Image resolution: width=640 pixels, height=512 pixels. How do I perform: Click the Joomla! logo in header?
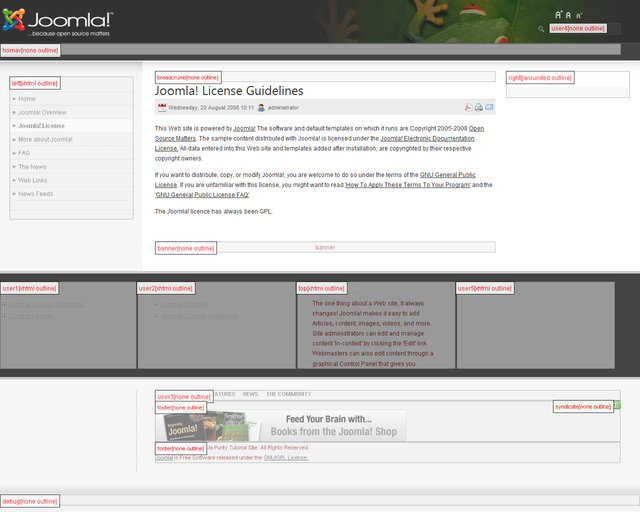(58, 22)
